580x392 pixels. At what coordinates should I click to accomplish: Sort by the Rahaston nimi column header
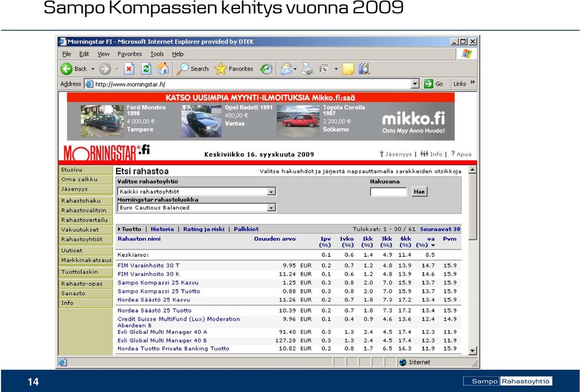[139, 239]
